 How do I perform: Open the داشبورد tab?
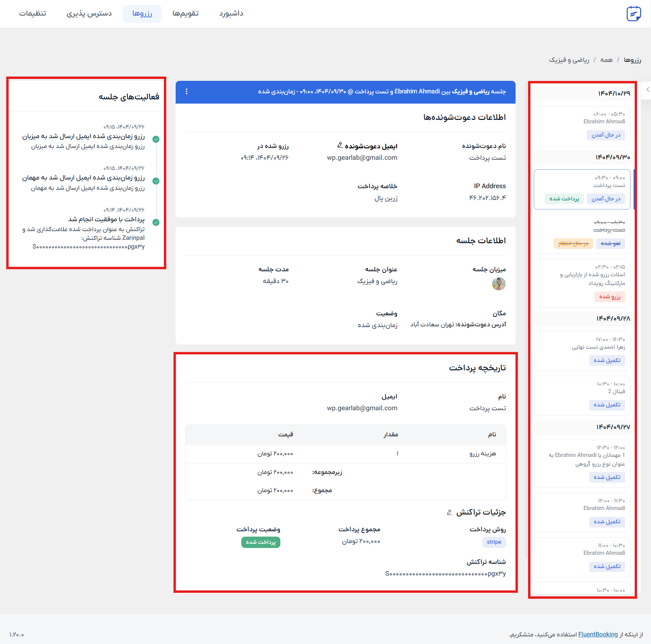[231, 14]
